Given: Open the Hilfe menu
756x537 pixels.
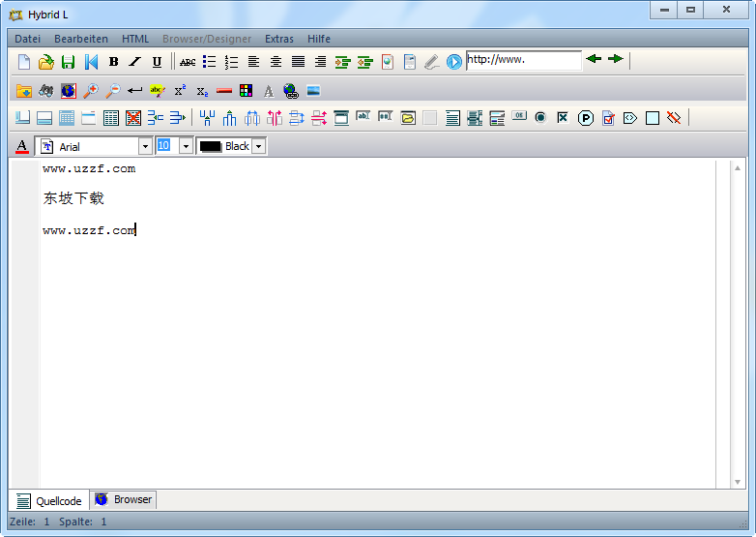Looking at the screenshot, I should coord(319,39).
